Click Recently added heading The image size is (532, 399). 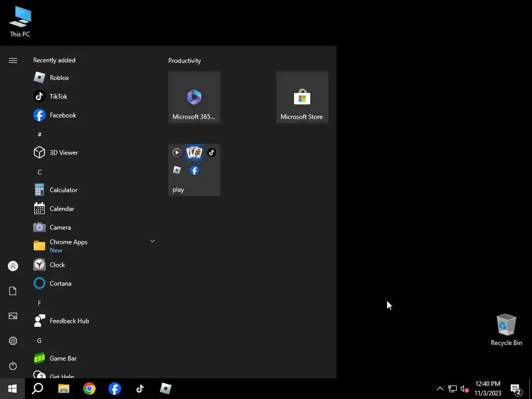(54, 60)
